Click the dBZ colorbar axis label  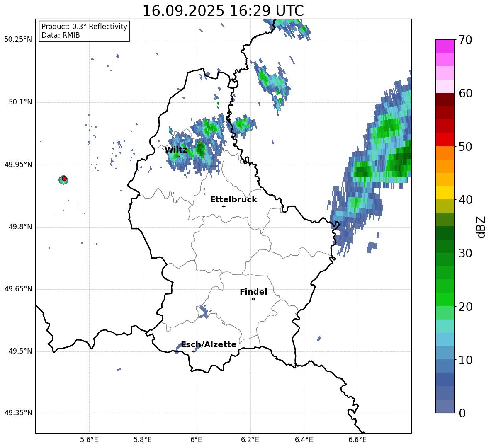[x=481, y=227]
